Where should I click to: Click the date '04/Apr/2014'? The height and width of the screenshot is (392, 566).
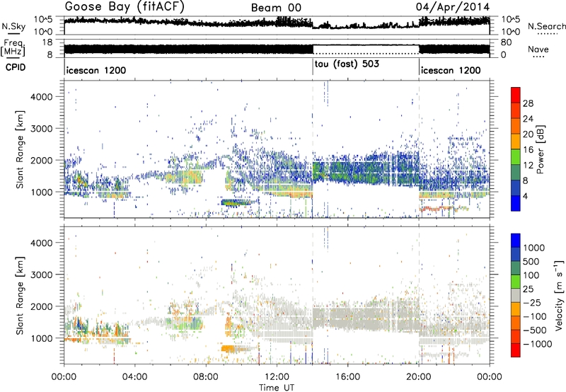click(x=453, y=7)
